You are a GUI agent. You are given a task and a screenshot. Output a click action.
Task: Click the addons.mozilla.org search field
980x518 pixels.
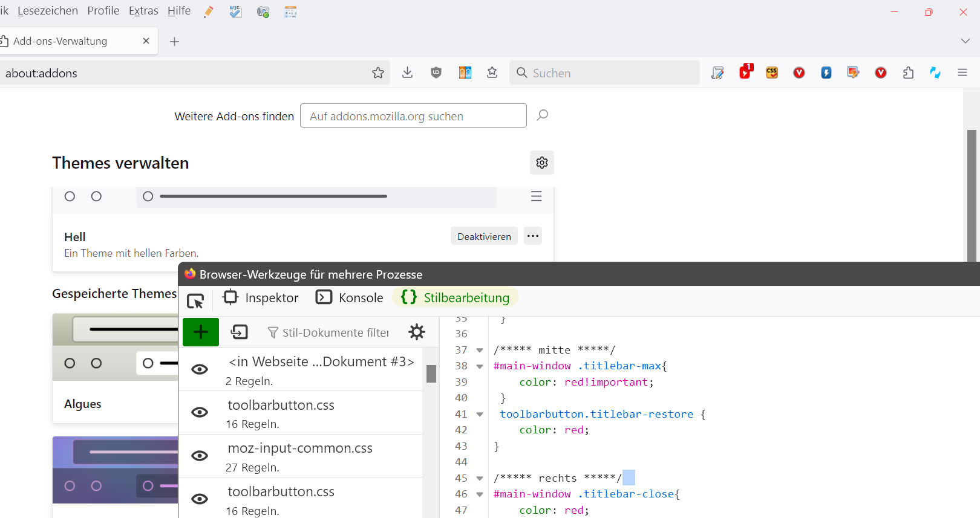(x=413, y=116)
